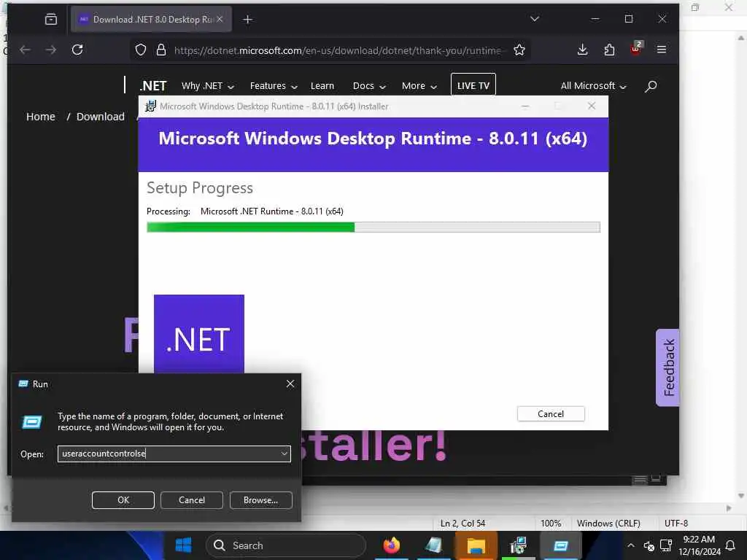The image size is (747, 560).
Task: Expand the All Microsoft menu
Action: tap(593, 86)
